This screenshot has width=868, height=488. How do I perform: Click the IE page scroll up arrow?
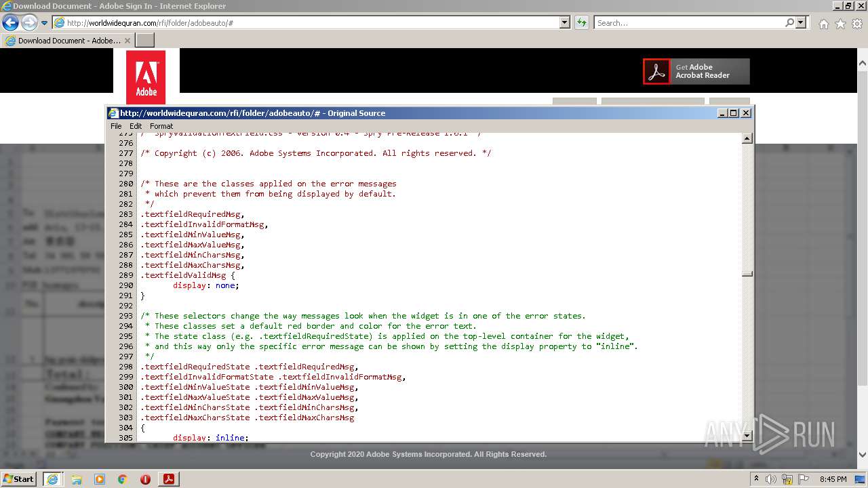point(863,63)
